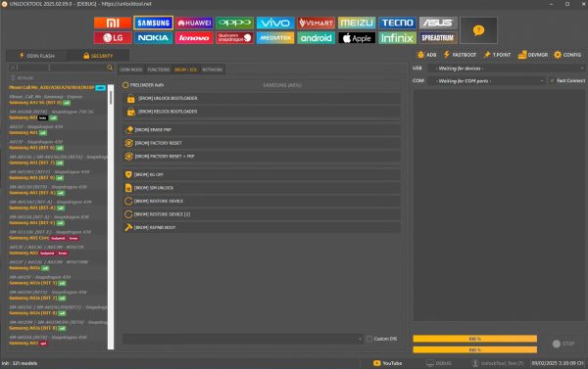Select the Infinix brand logo

click(398, 38)
